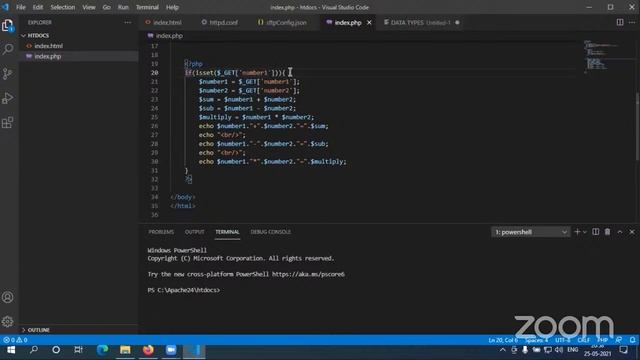Open the File menu
Viewport: 640px width, 360px height.
[x=21, y=7]
